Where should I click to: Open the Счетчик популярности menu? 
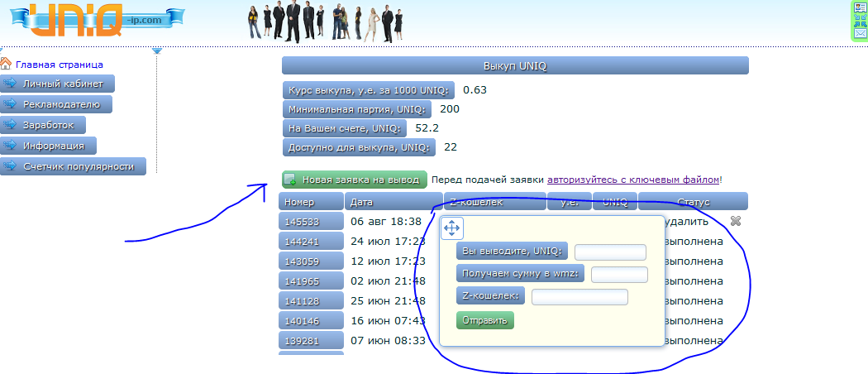click(73, 166)
